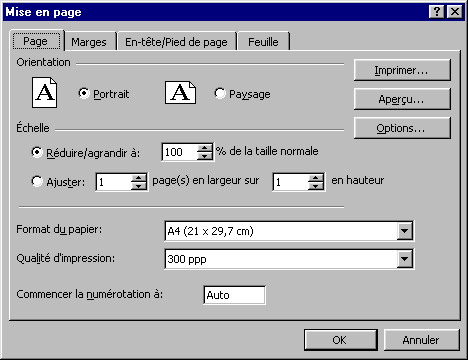Increase pages in width spinner up arrow
The image size is (468, 360).
[138, 178]
